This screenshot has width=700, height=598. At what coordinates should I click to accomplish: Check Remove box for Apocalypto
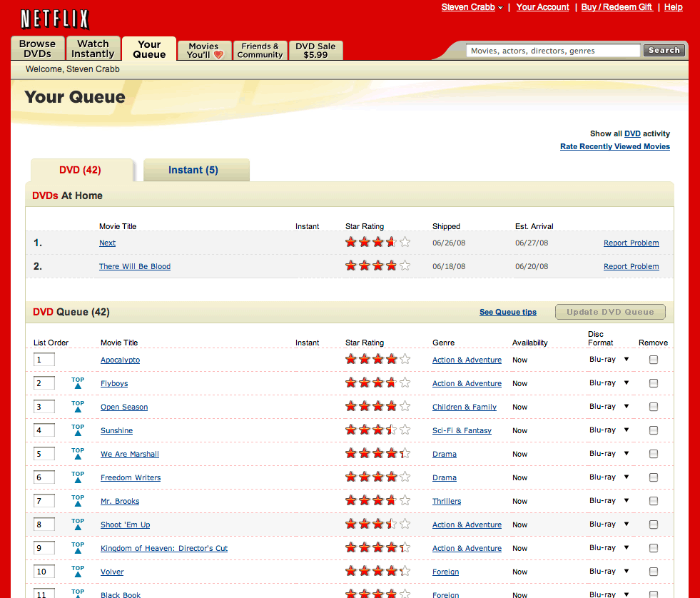[654, 360]
